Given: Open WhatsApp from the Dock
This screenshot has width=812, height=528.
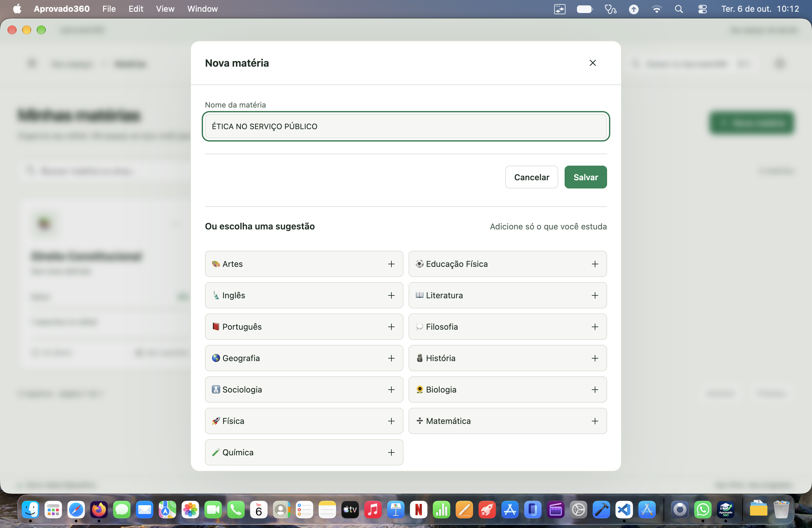Looking at the screenshot, I should [x=703, y=510].
